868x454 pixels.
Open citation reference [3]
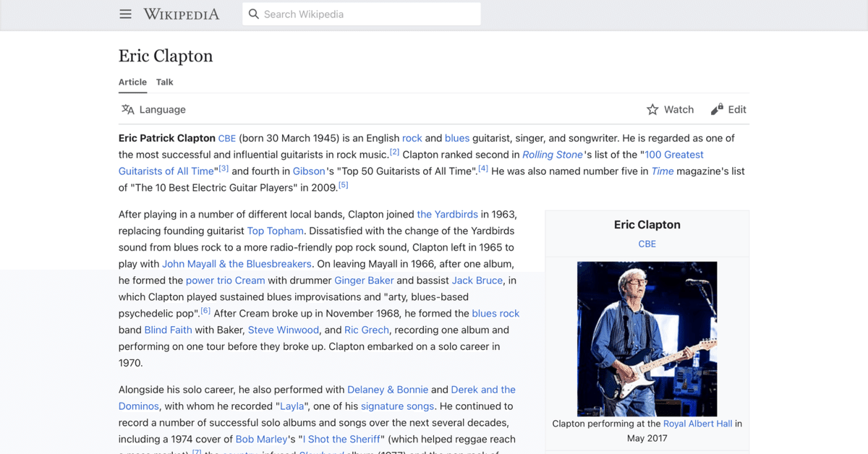pos(224,168)
